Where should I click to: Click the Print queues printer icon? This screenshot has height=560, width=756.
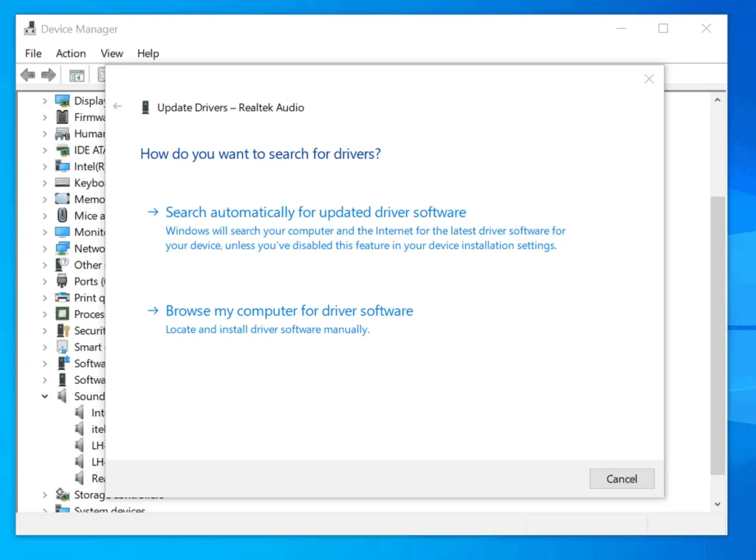click(x=63, y=297)
